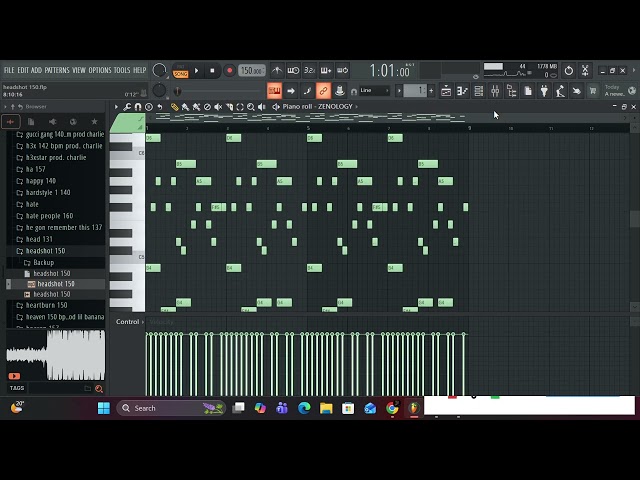The image size is (640, 480).
Task: Open the OPTIONS menu
Action: tap(100, 70)
